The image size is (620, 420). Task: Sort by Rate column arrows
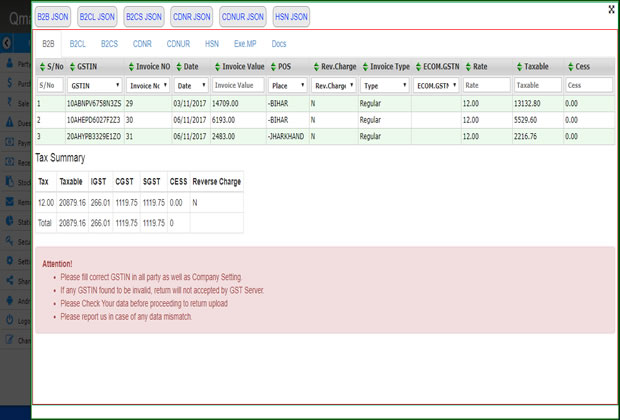coord(468,67)
